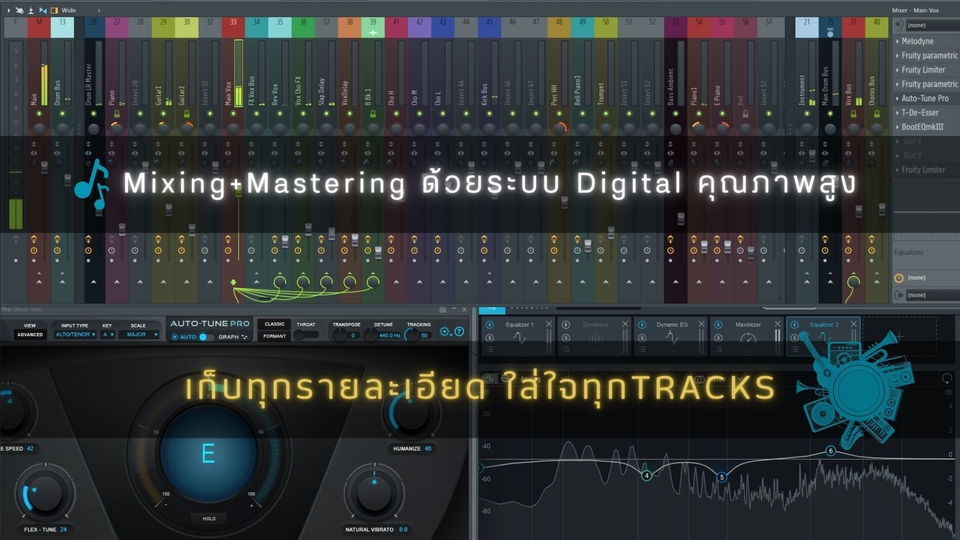
Task: Select EQ band node 4
Action: [x=647, y=475]
